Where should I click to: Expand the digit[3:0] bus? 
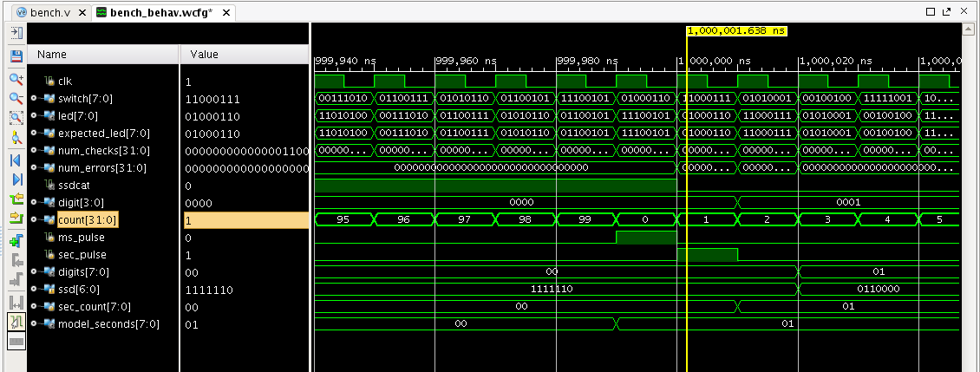(34, 203)
